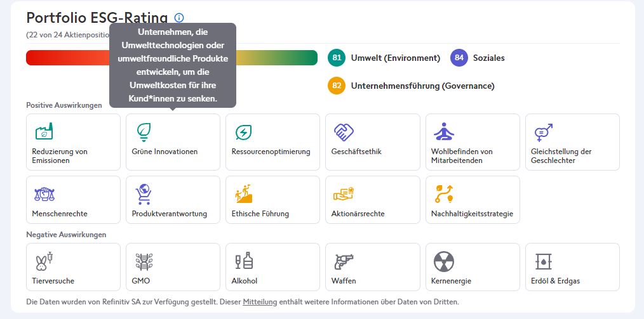The image size is (644, 319).
Task: Click the green 81 Umwelt score badge
Action: 337,58
